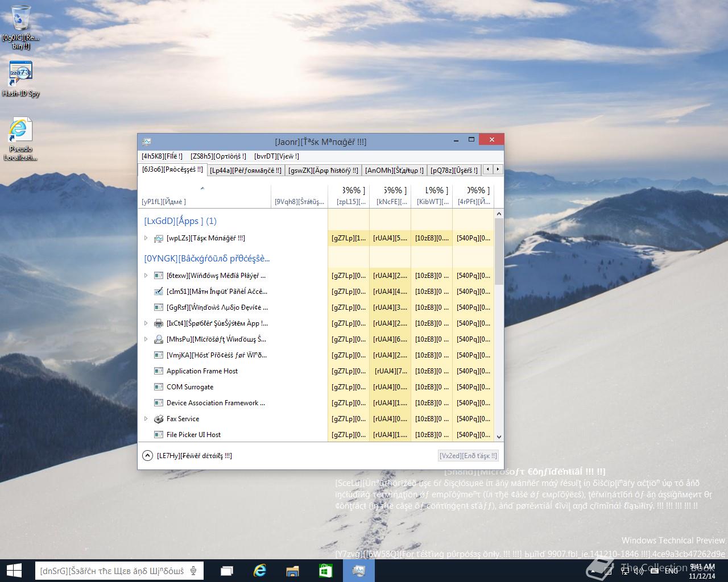Click the Device Association Framework icon

159,403
